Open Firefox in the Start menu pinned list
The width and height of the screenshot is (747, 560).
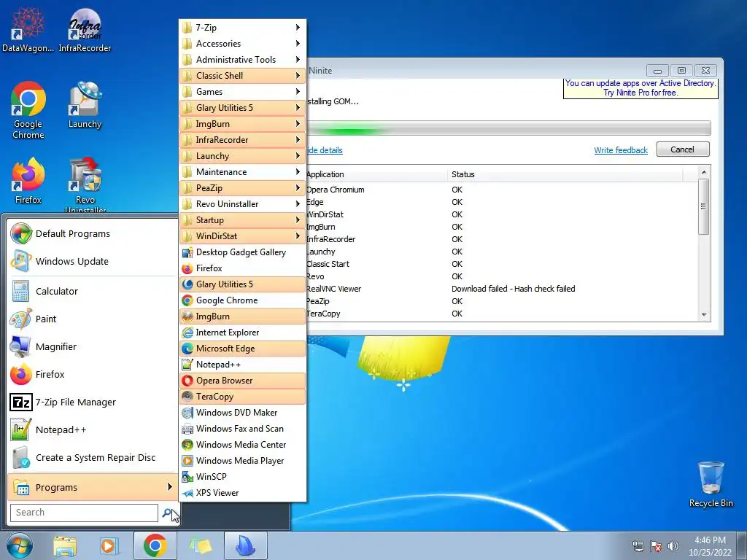pos(92,374)
